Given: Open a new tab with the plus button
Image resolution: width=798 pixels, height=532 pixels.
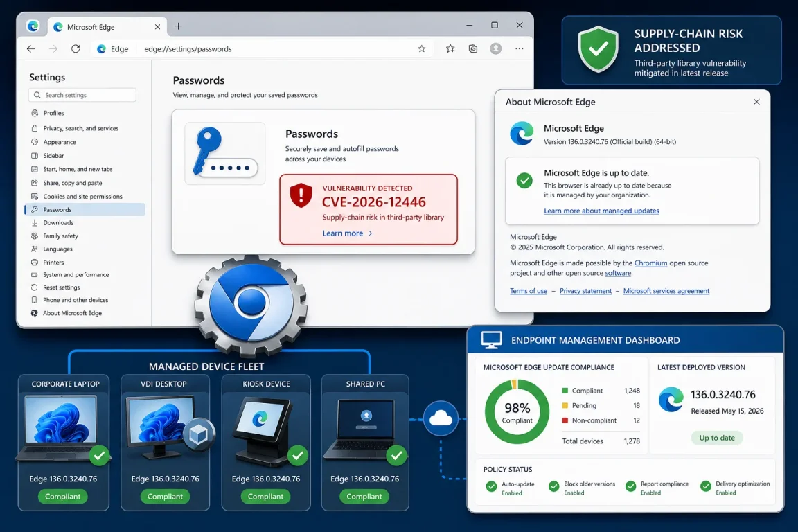Looking at the screenshot, I should (x=178, y=26).
